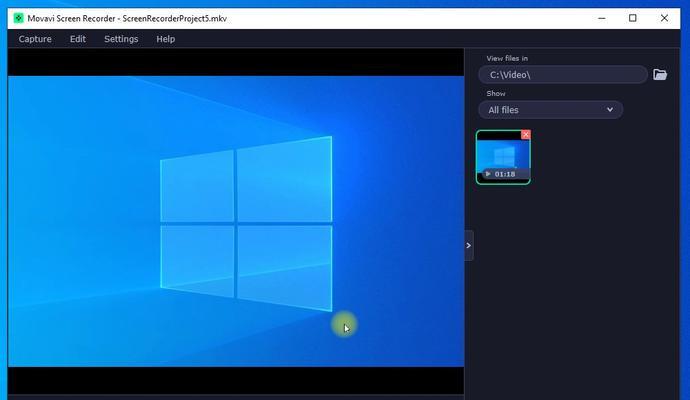Collapse the file panel with arrow
This screenshot has height=400, width=690.
(469, 245)
